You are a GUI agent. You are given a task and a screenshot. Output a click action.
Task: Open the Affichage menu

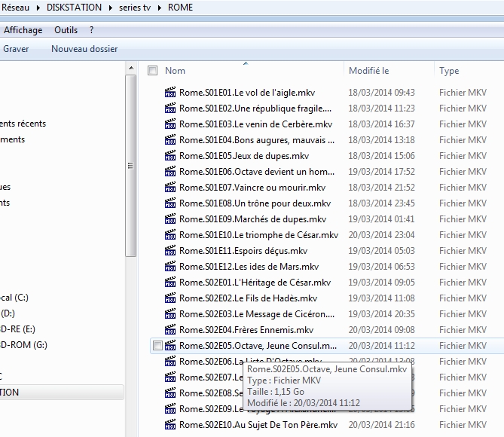click(23, 30)
